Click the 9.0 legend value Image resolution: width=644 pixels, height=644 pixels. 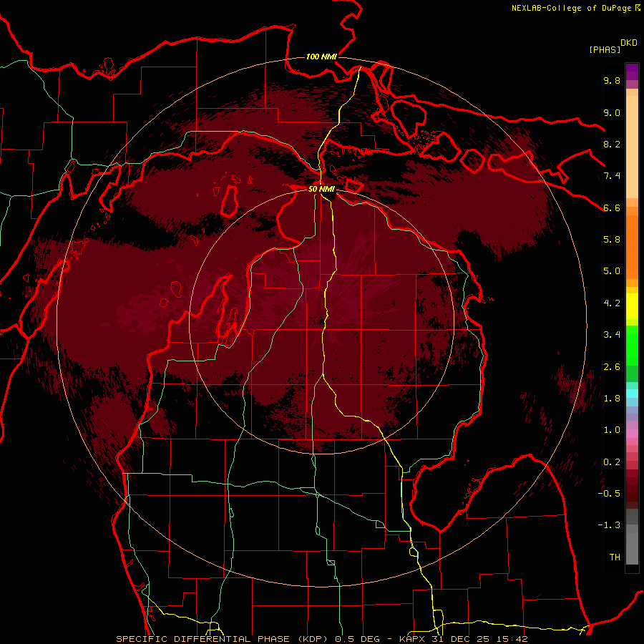pyautogui.click(x=612, y=112)
